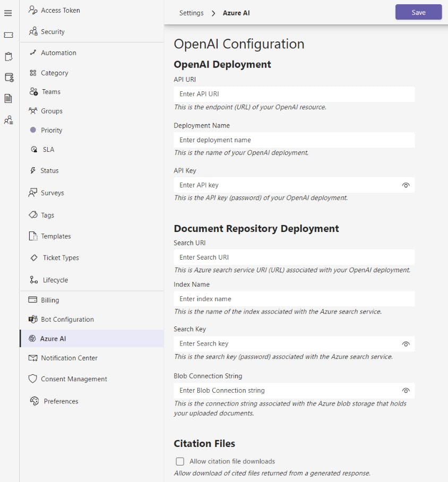Reveal the Search Key with eye icon
Screen dimensions: 448x482
coord(406,344)
